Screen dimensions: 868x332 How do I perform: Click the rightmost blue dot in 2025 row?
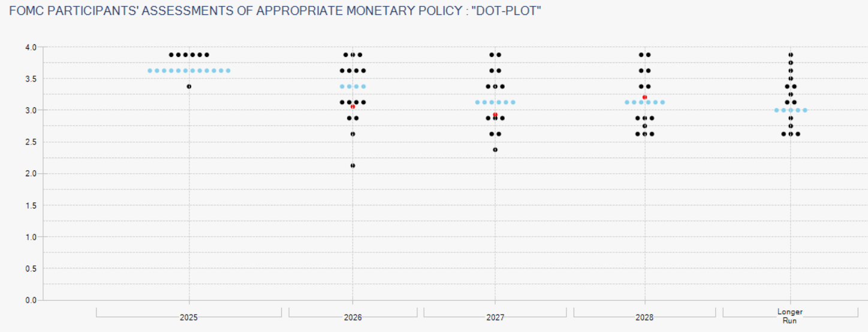(x=228, y=71)
